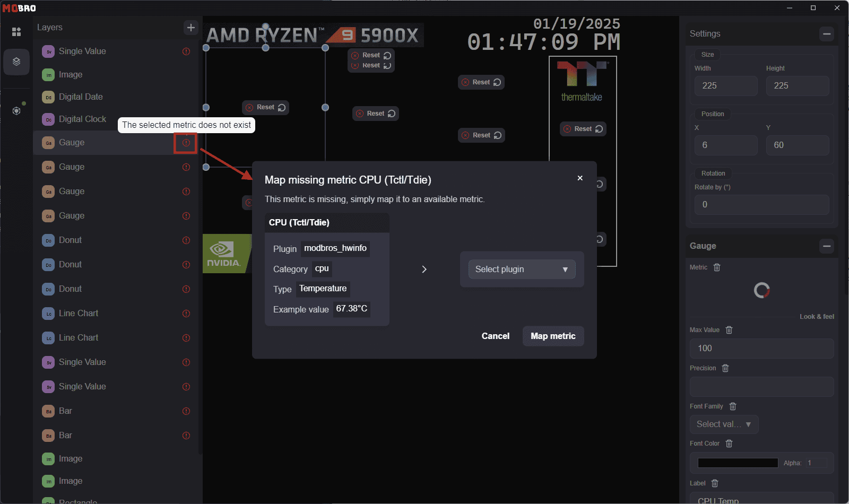
Task: Remove Font Color setting via trash icon
Action: pyautogui.click(x=729, y=444)
